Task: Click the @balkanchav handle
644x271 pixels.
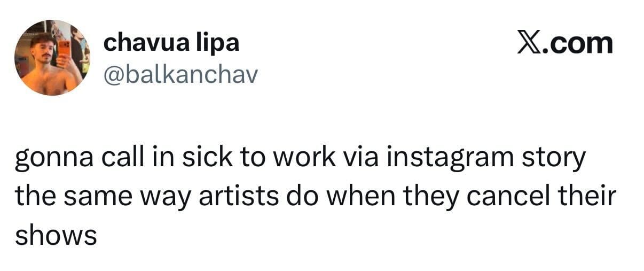Action: click(x=180, y=75)
